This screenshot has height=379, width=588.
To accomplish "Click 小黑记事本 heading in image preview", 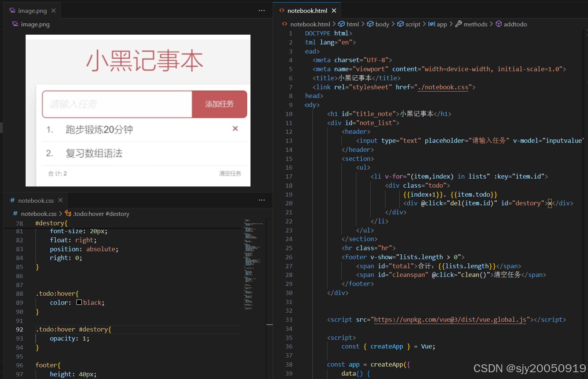I will coord(145,61).
